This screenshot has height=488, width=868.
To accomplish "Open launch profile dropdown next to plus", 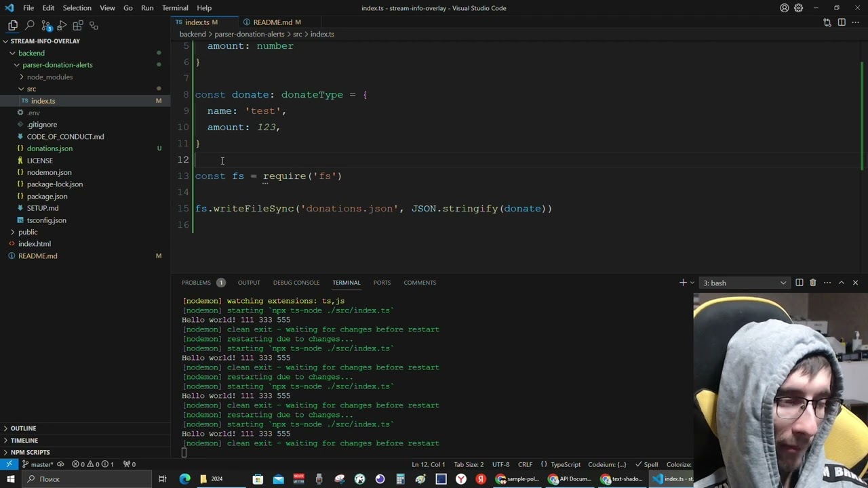I will pos(692,283).
